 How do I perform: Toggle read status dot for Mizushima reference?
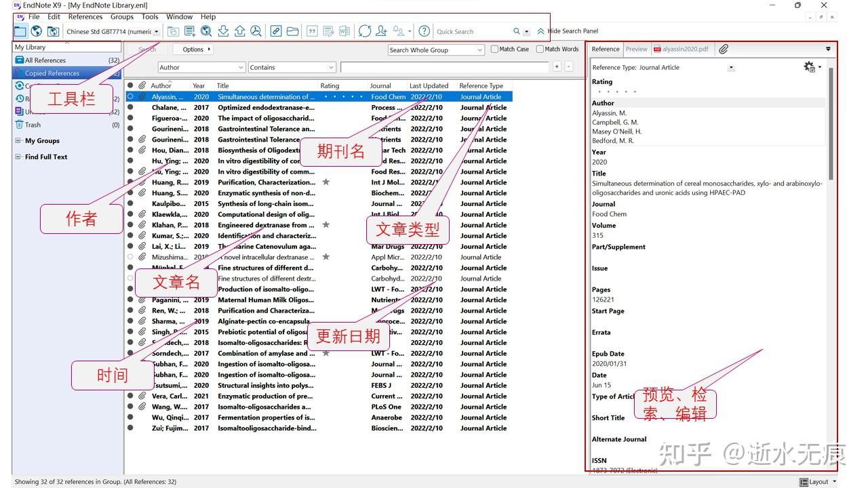(x=131, y=258)
